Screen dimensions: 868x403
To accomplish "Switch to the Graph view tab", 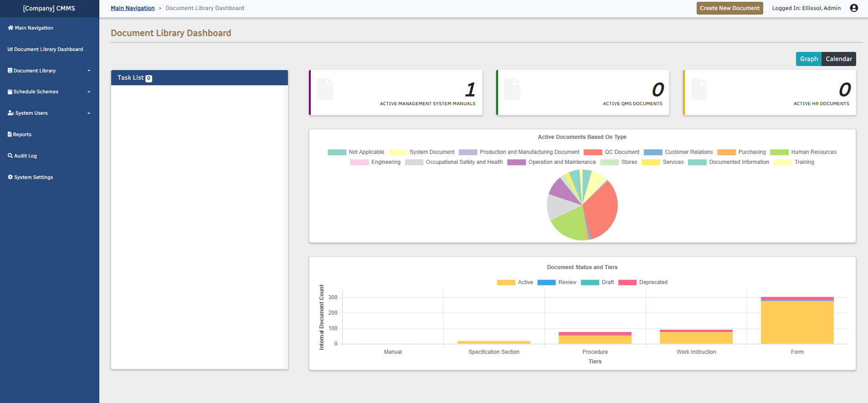I will [x=809, y=59].
